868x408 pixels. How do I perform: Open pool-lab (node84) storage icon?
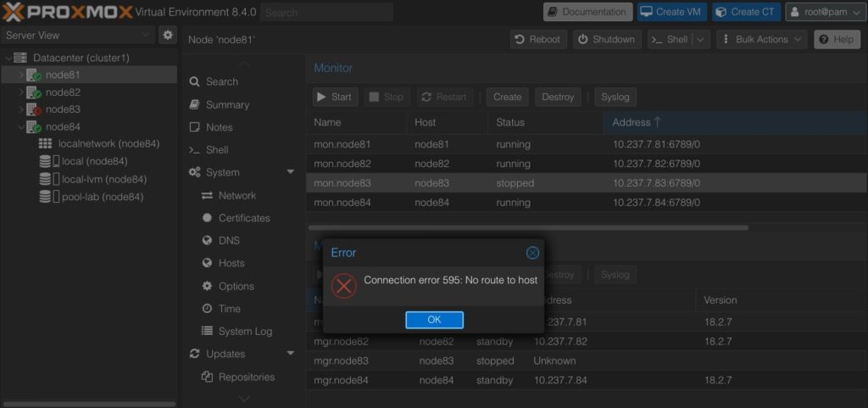pyautogui.click(x=49, y=197)
